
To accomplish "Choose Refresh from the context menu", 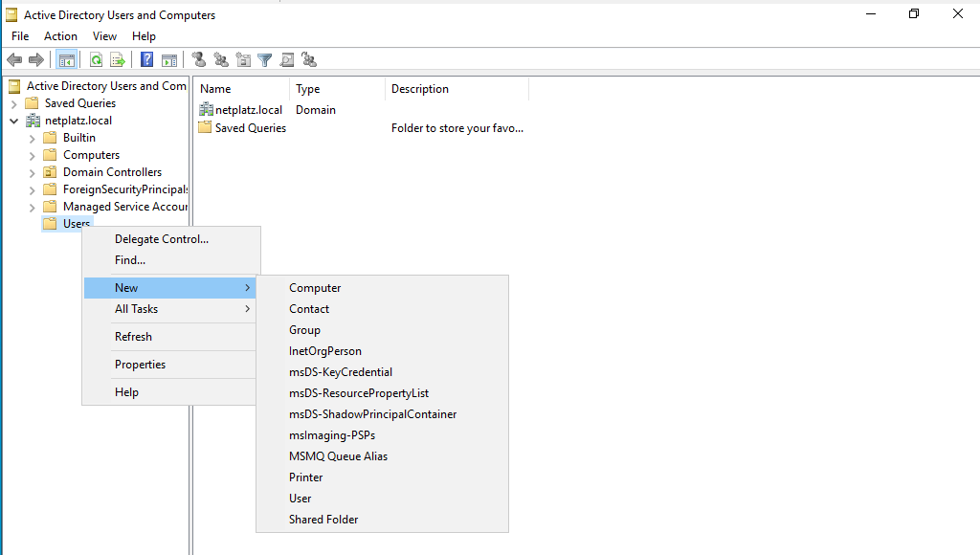I will point(170,336).
